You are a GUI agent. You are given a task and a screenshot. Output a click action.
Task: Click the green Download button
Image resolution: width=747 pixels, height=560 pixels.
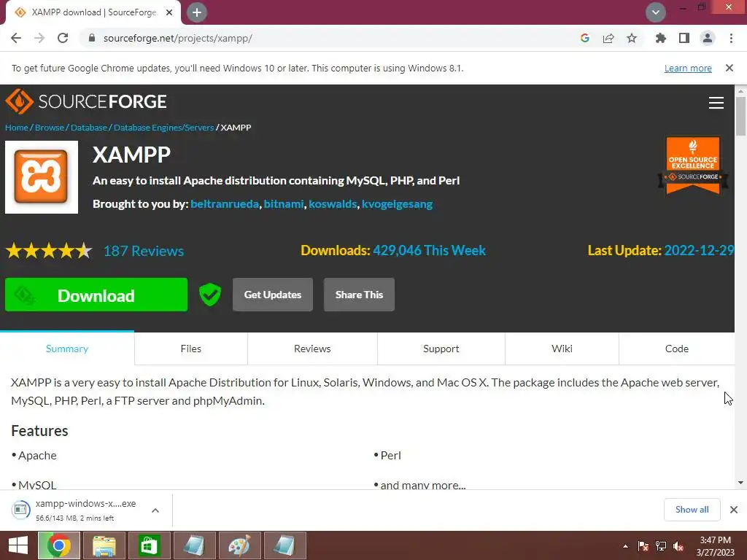click(96, 295)
